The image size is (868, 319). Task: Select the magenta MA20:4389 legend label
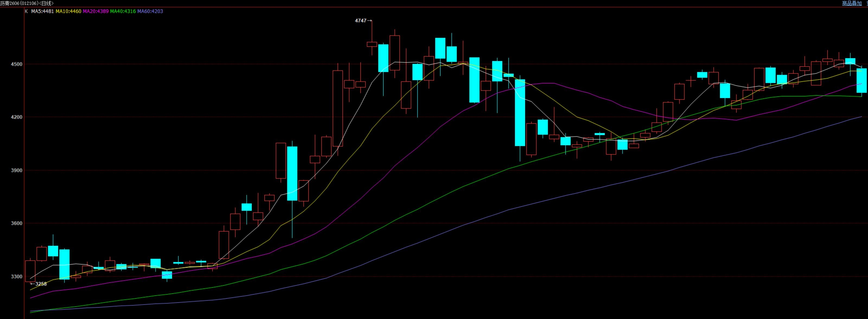click(x=96, y=11)
